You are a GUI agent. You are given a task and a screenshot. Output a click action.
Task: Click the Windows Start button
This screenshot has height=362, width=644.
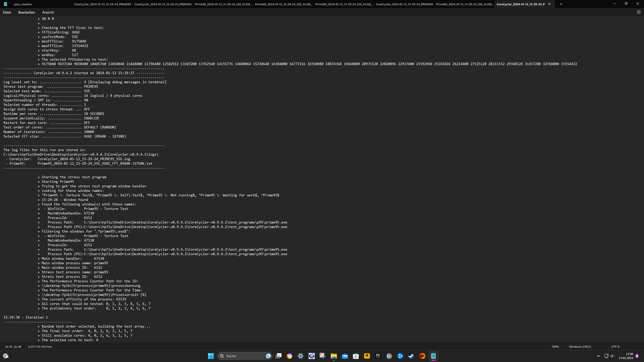(211, 356)
